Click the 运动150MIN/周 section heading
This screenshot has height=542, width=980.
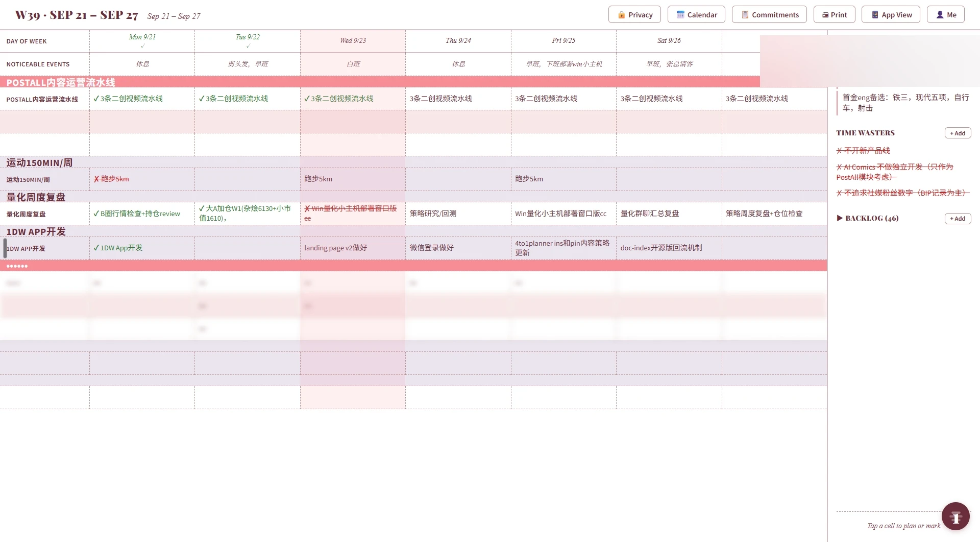click(39, 162)
